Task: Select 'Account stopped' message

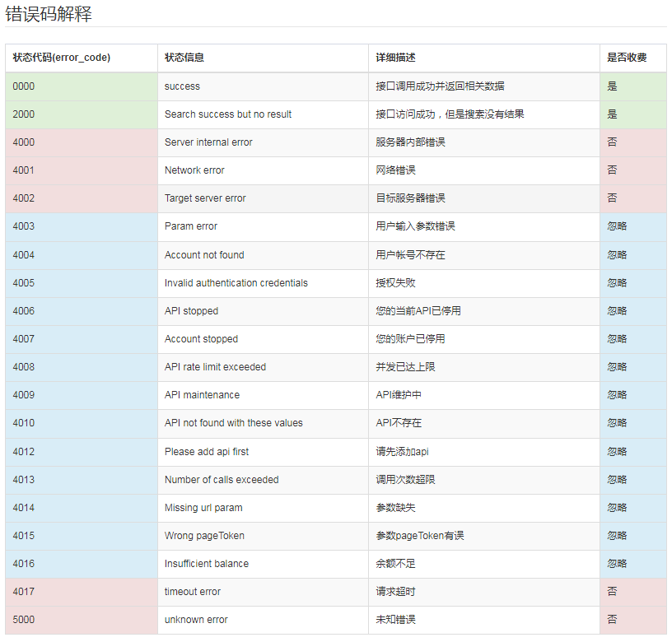Action: (x=202, y=339)
